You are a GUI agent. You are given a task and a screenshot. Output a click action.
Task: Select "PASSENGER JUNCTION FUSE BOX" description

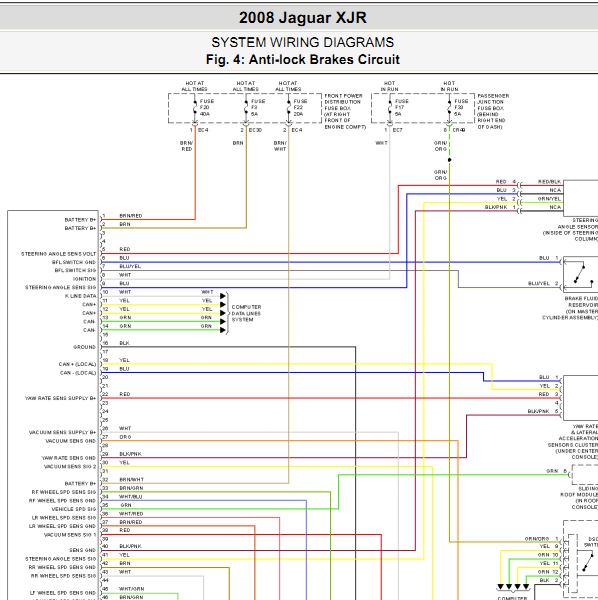click(493, 111)
